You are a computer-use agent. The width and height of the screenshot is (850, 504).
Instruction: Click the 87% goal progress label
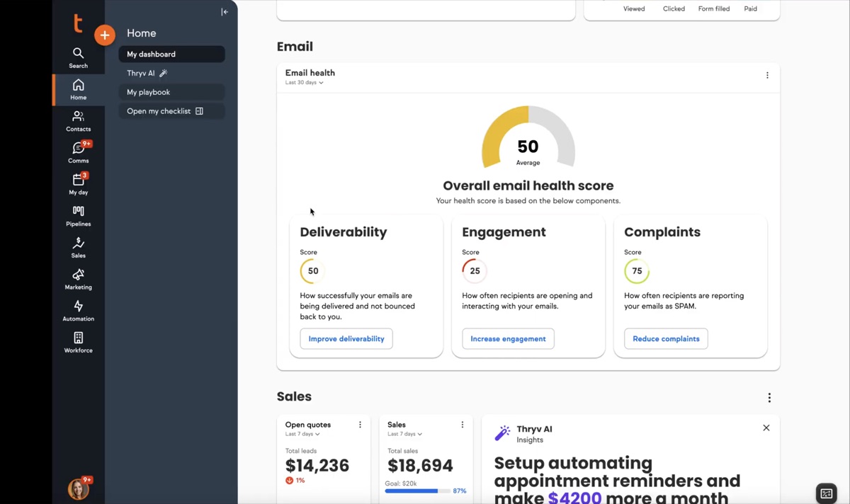(460, 491)
